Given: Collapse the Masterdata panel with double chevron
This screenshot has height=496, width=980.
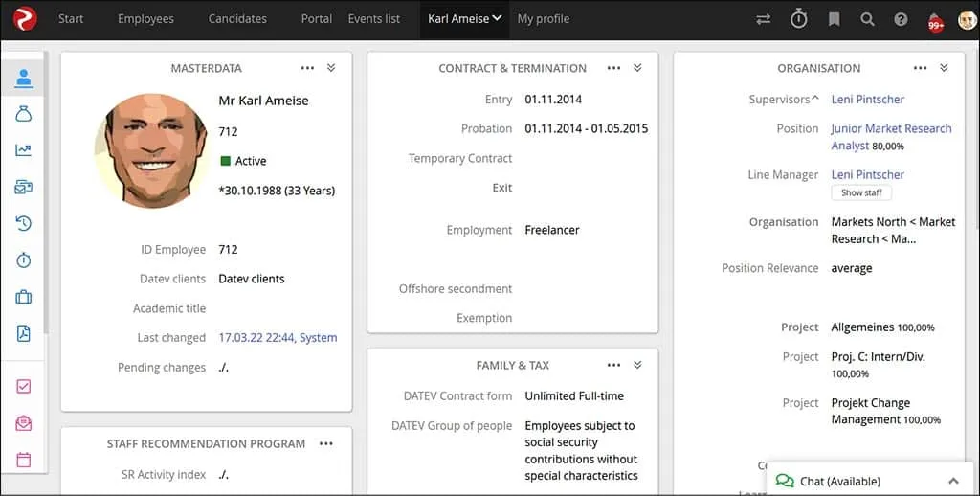Looking at the screenshot, I should (331, 68).
